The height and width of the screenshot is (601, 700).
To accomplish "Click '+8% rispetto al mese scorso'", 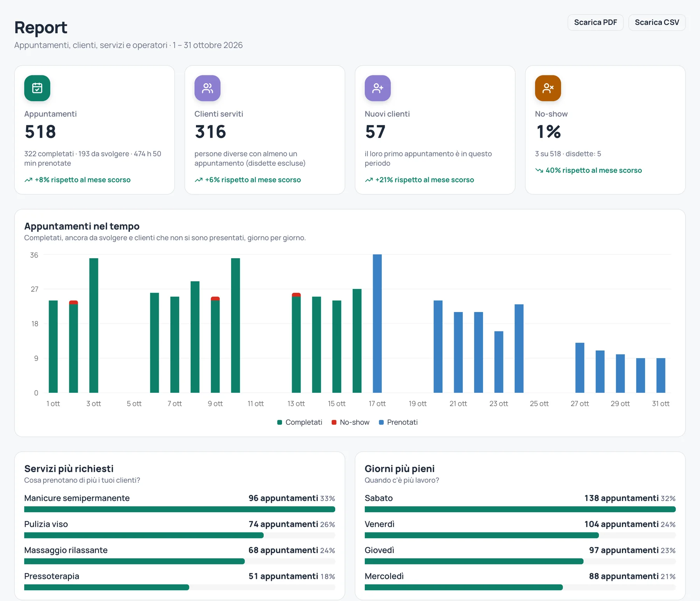I will 82,180.
